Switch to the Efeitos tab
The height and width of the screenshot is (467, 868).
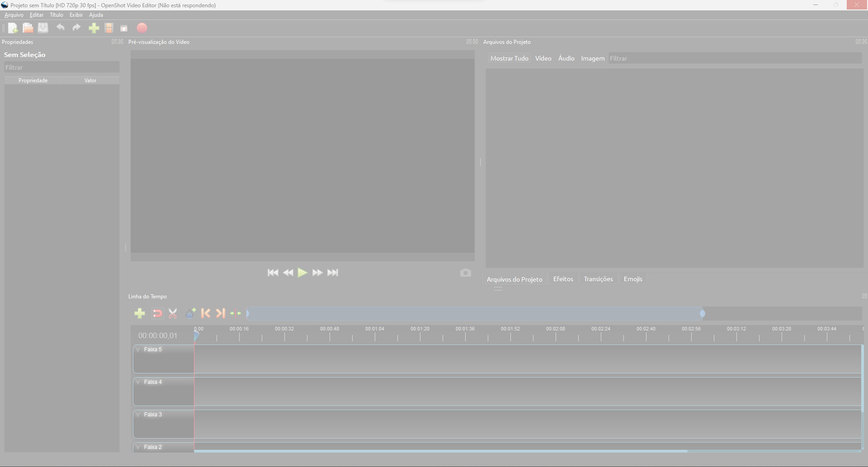(563, 279)
